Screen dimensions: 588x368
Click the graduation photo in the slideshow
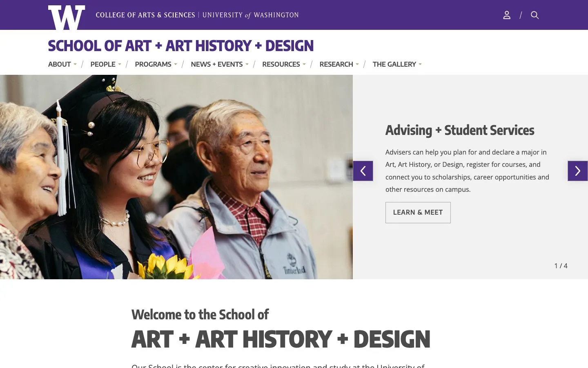[176, 177]
